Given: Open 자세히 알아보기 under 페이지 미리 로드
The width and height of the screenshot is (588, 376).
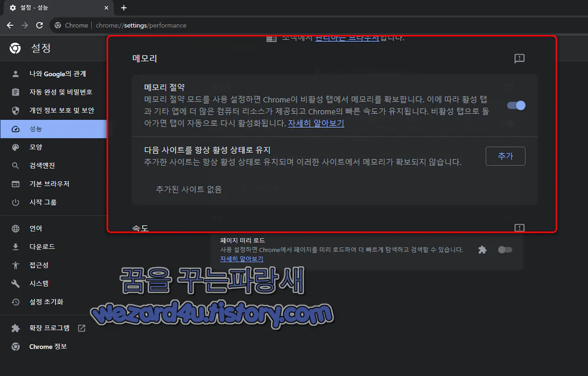Looking at the screenshot, I should pos(242,259).
